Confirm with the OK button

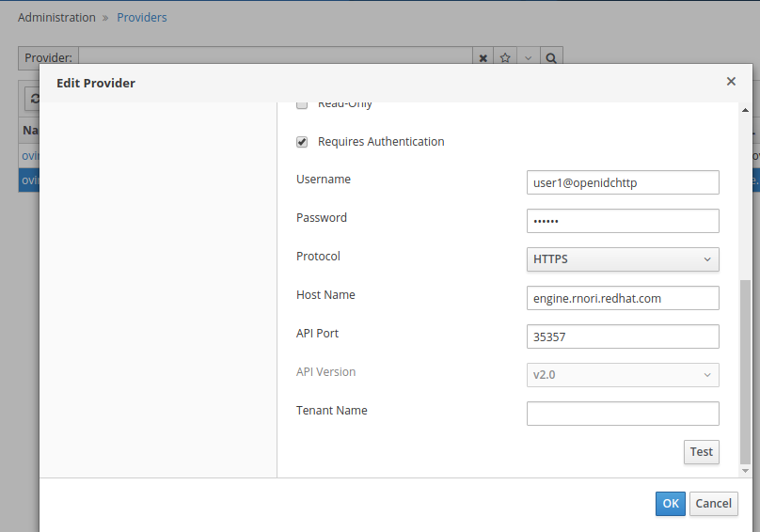670,504
